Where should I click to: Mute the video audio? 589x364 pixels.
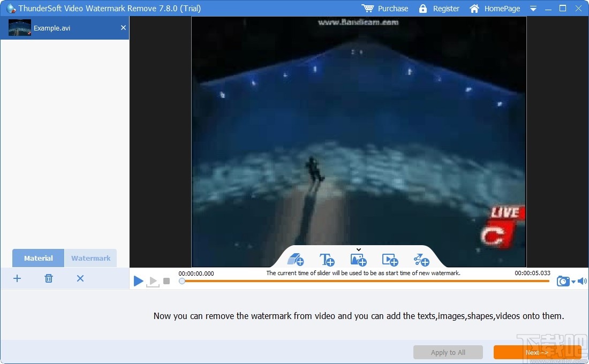583,280
